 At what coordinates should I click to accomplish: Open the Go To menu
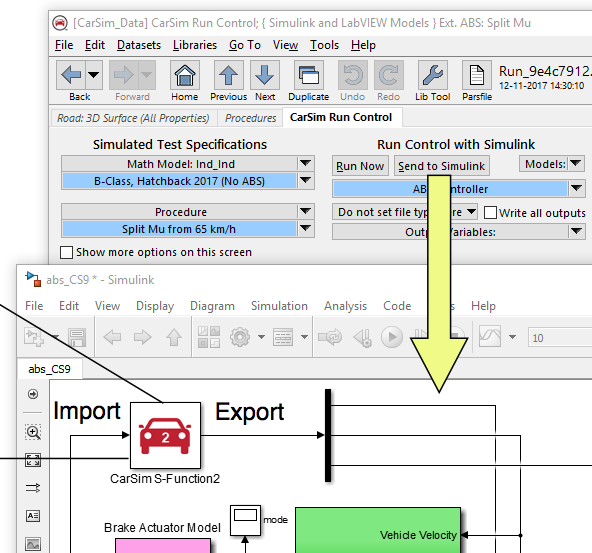click(x=245, y=45)
